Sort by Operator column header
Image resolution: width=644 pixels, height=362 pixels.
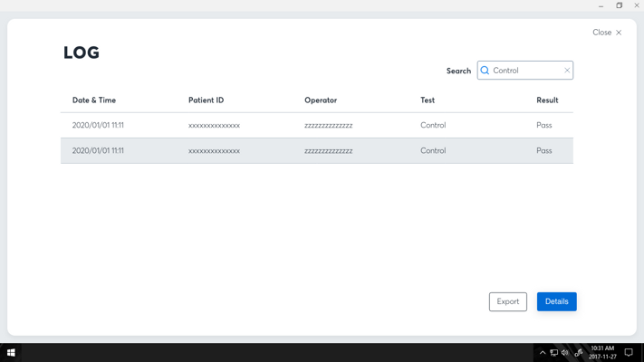tap(321, 100)
